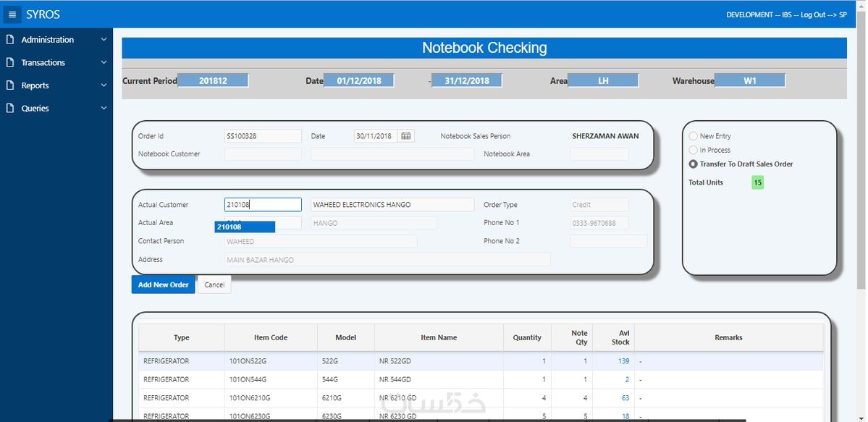Sort by the Model column header

(346, 337)
